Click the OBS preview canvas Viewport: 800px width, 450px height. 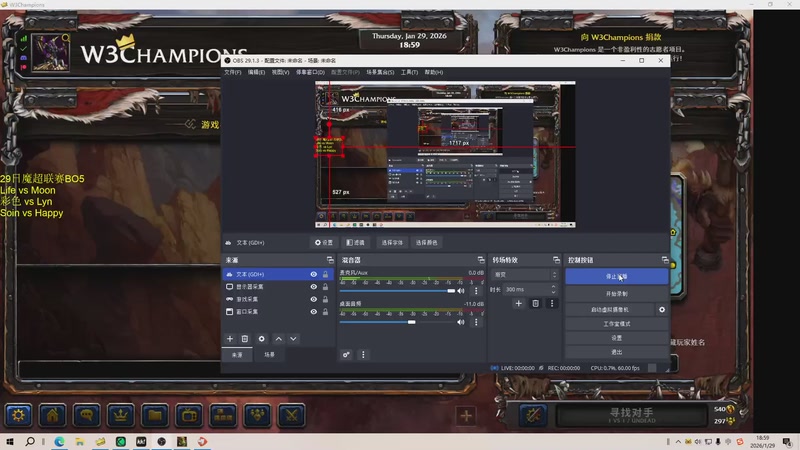[x=445, y=154]
